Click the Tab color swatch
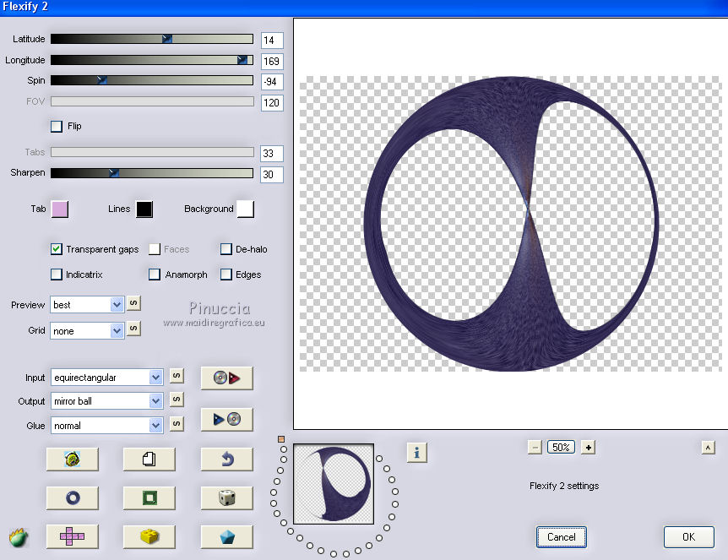The height and width of the screenshot is (560, 728). [60, 209]
